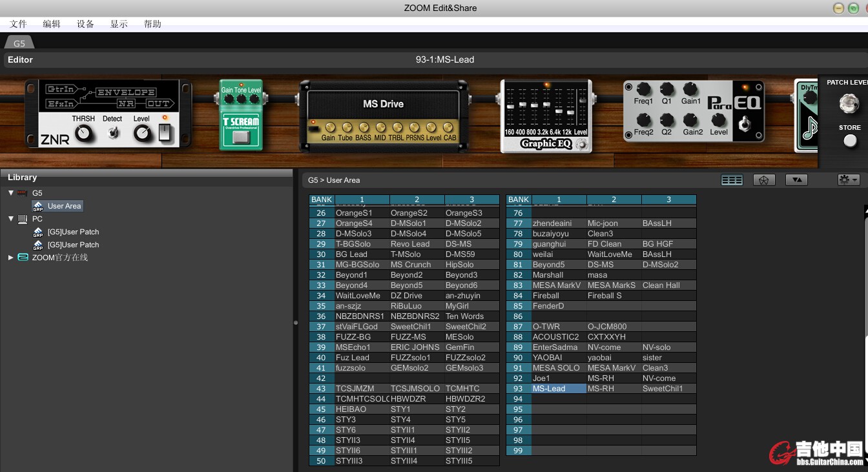Click left table BANK column header
The image size is (868, 472).
tap(322, 200)
